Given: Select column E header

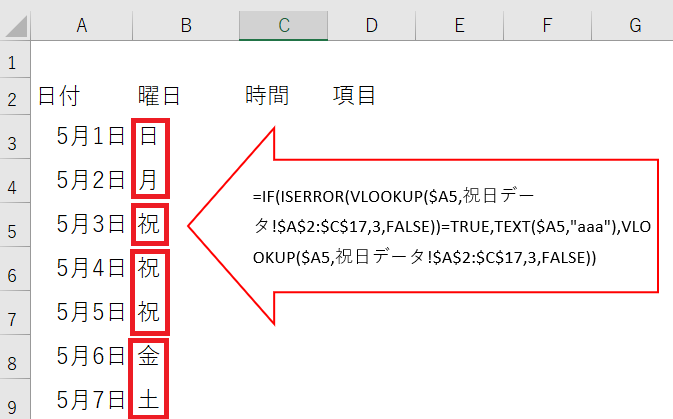Looking at the screenshot, I should pos(460,25).
